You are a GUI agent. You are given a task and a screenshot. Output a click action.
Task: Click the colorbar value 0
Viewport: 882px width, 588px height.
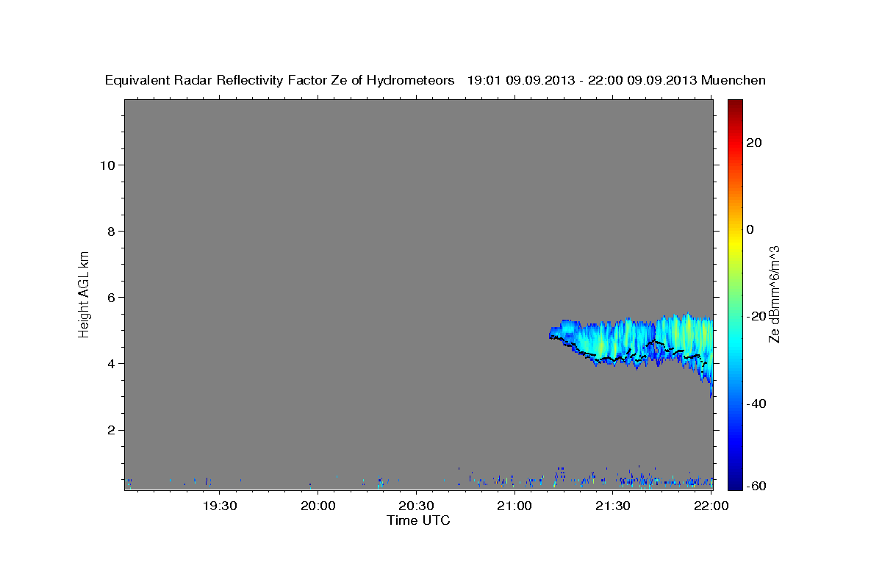(x=750, y=229)
